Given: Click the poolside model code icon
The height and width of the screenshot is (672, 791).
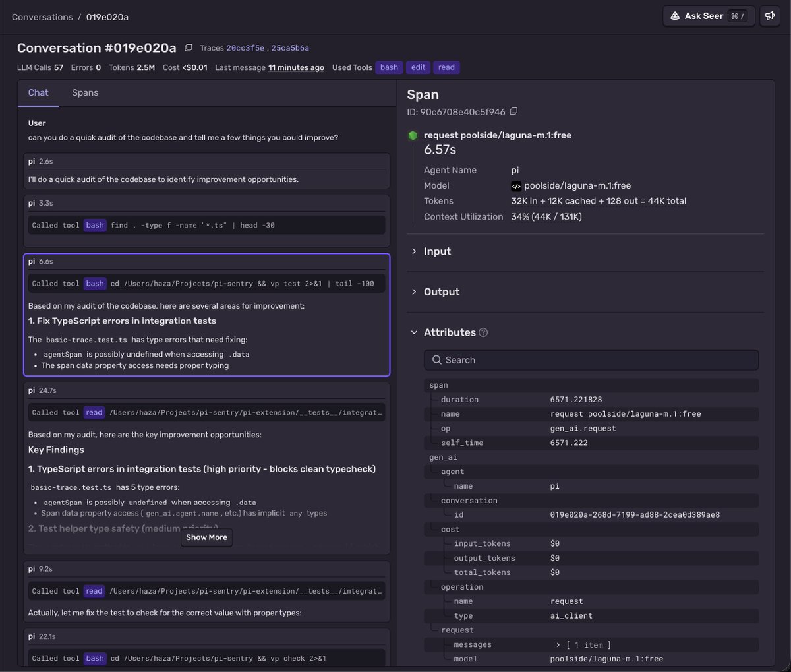Looking at the screenshot, I should pos(516,186).
